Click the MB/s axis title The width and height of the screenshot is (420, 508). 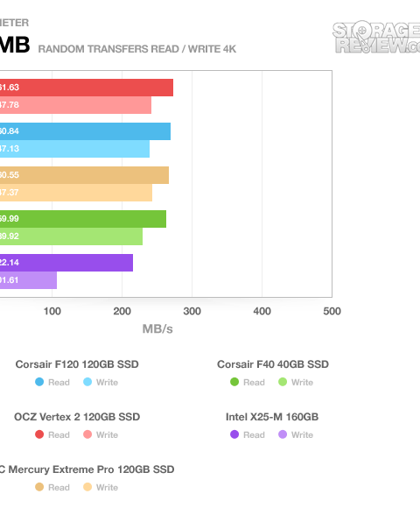[x=157, y=328]
